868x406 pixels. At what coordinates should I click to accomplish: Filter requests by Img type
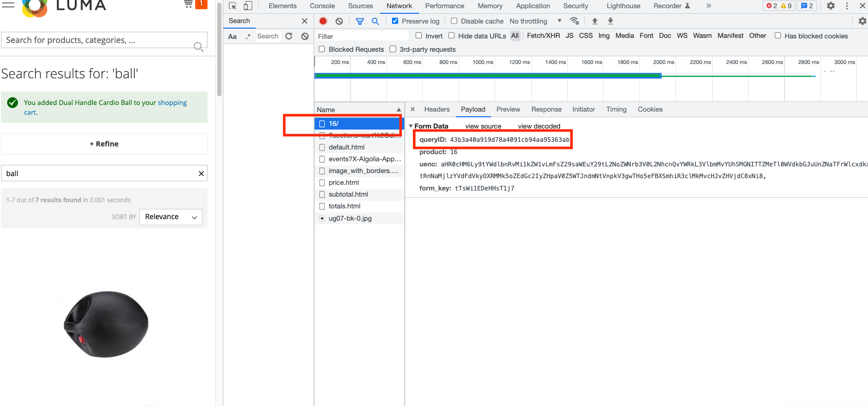604,36
